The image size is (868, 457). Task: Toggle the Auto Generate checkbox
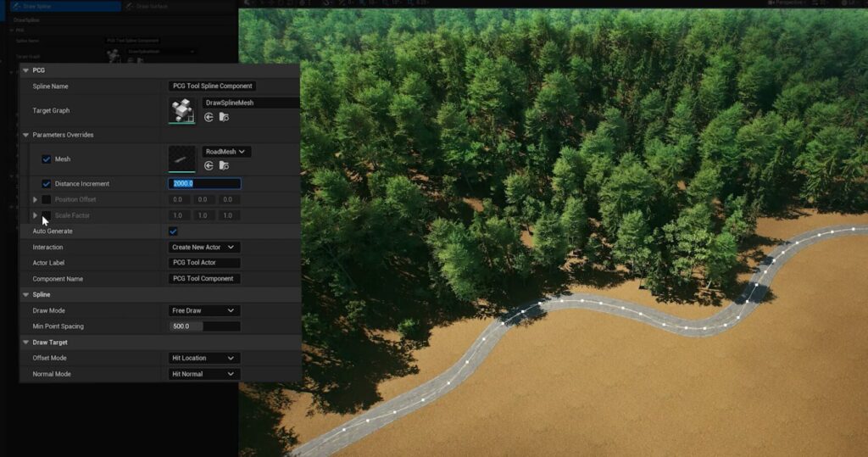pyautogui.click(x=173, y=231)
